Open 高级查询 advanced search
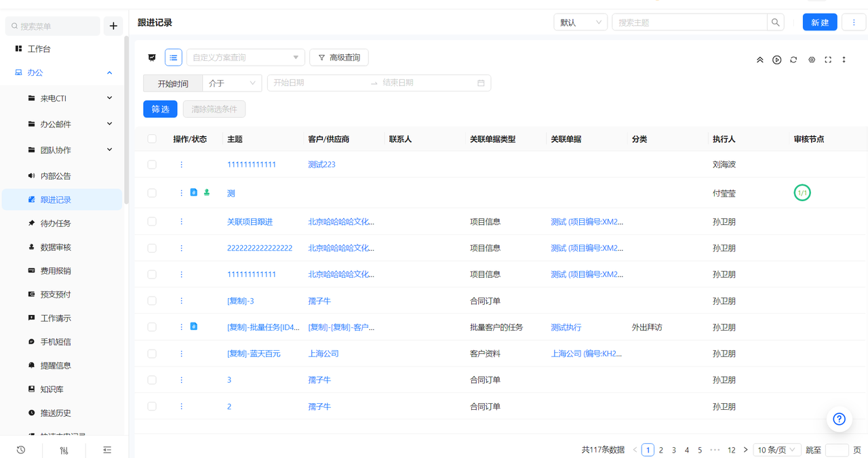The width and height of the screenshot is (868, 458). [339, 58]
